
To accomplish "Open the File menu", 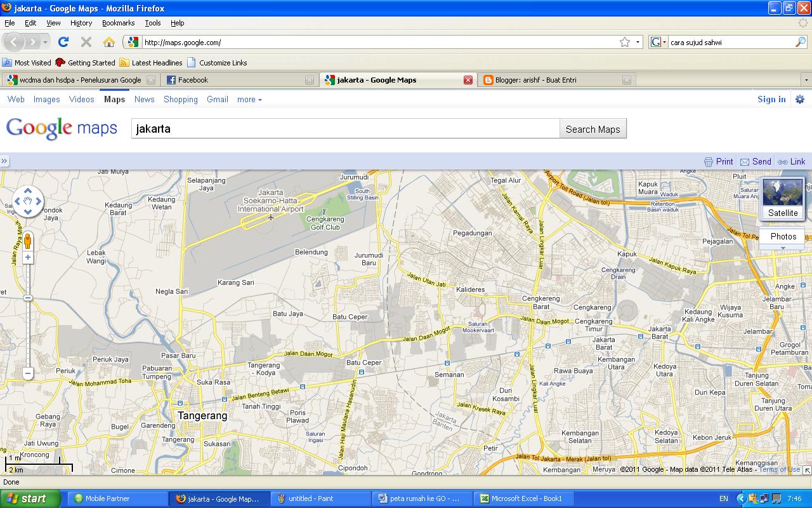I will point(10,23).
